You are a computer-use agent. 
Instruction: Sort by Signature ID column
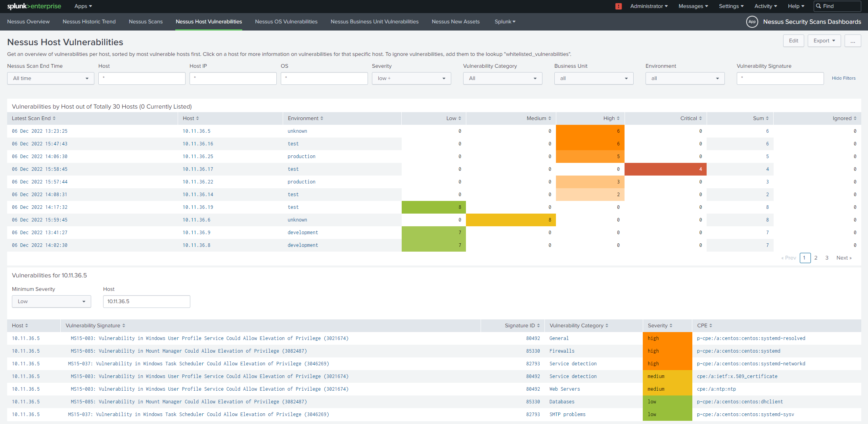pos(522,326)
